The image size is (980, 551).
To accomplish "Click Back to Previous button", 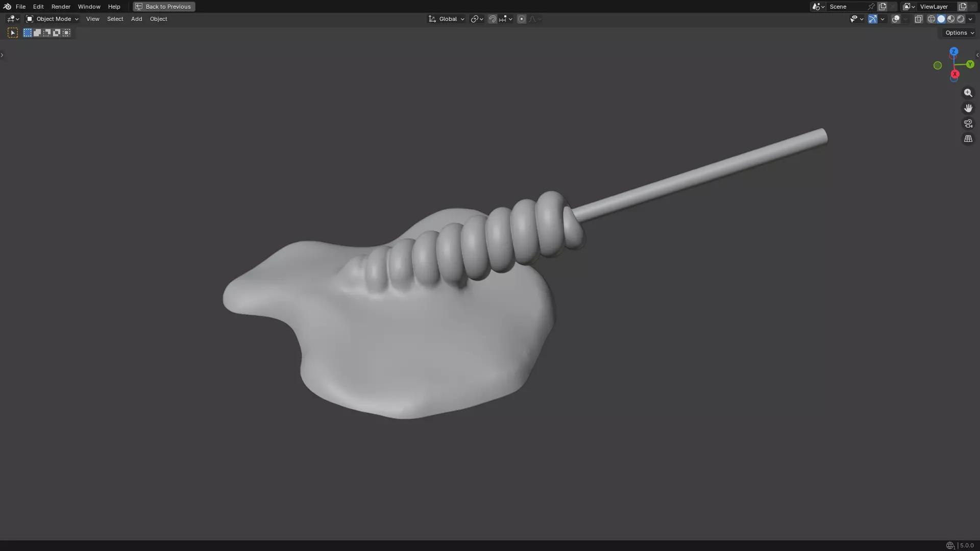I will (164, 7).
